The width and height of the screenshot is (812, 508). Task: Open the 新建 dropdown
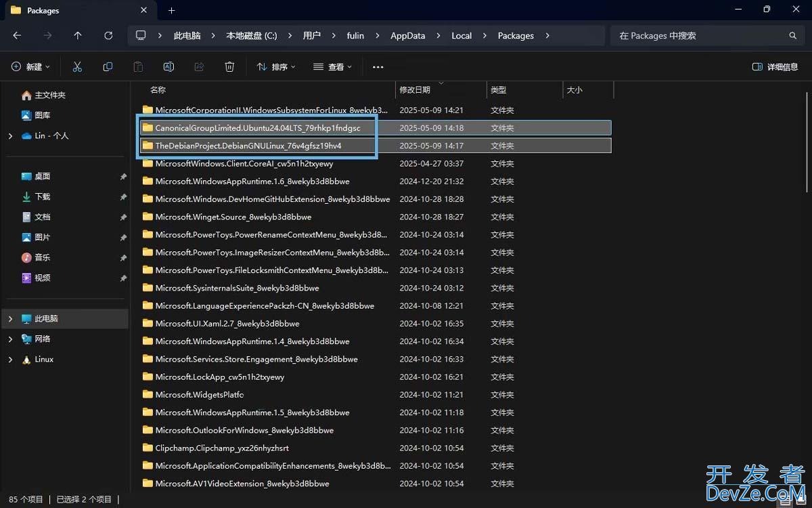(30, 66)
